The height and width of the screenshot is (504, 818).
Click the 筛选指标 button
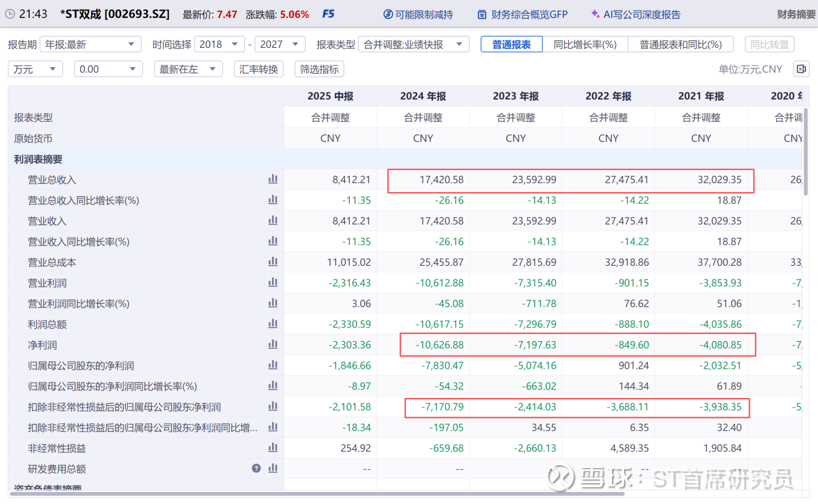(x=319, y=69)
